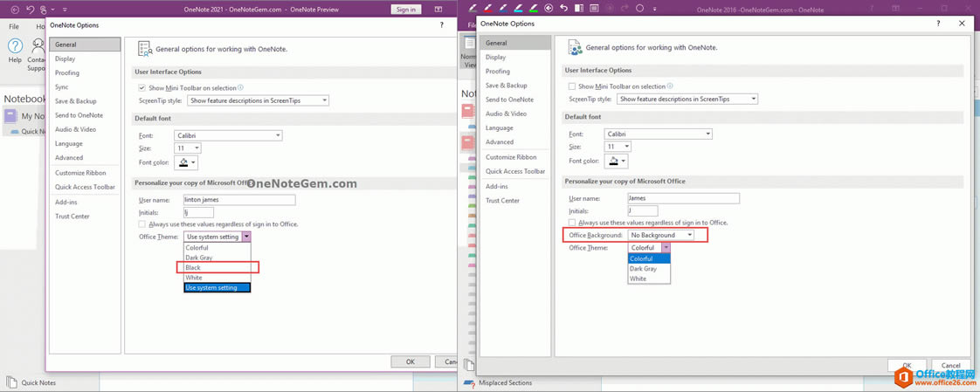The height and width of the screenshot is (392, 980).
Task: Choose Dark Gray theme in right Office Theme list
Action: coord(649,269)
